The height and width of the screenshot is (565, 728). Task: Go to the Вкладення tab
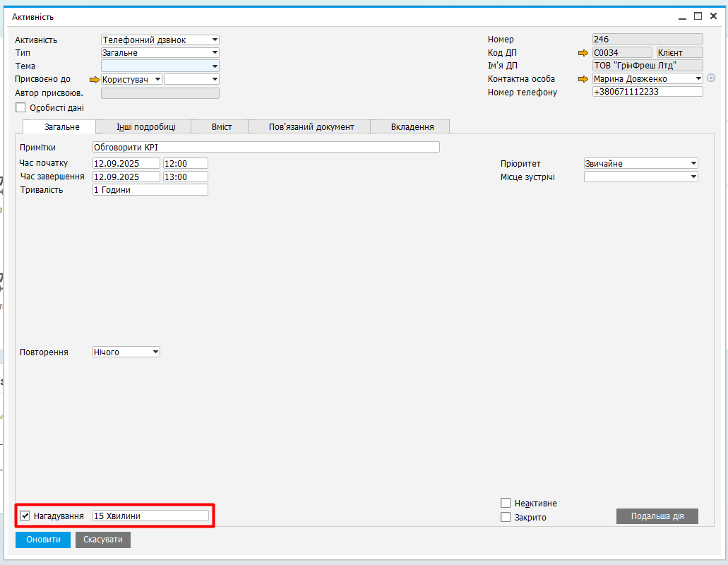(x=412, y=127)
